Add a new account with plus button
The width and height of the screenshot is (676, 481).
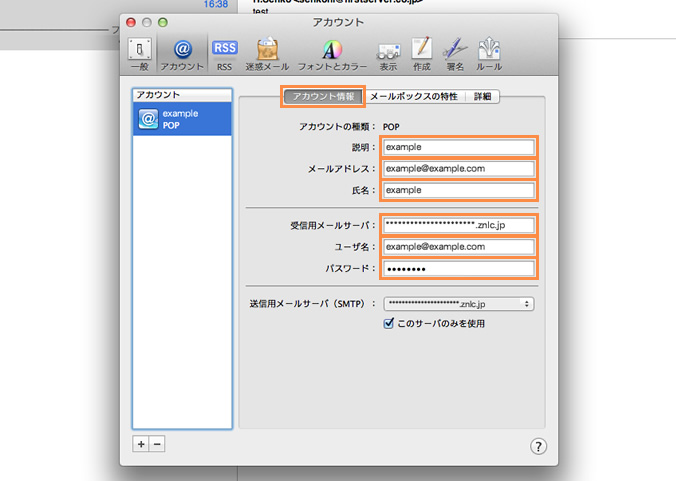click(141, 444)
